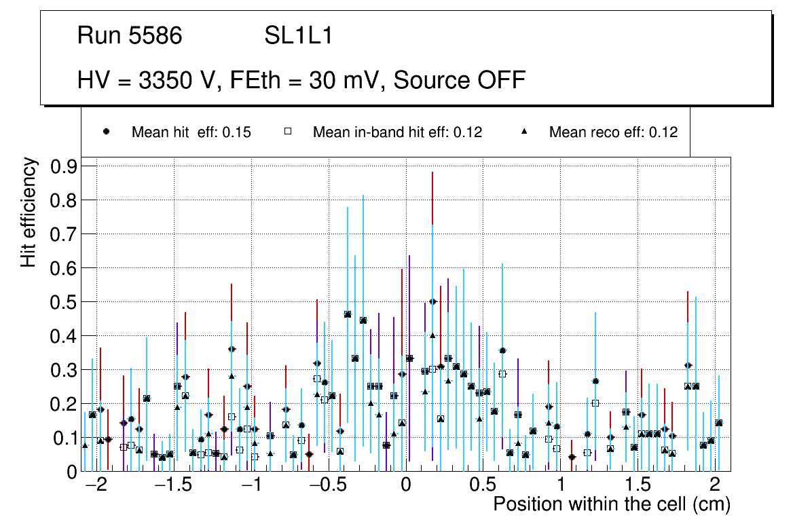Select the 'Mean in-band hit eff: 0.12' label
Image resolution: width=812 pixels, height=524 pixels.
point(397,132)
